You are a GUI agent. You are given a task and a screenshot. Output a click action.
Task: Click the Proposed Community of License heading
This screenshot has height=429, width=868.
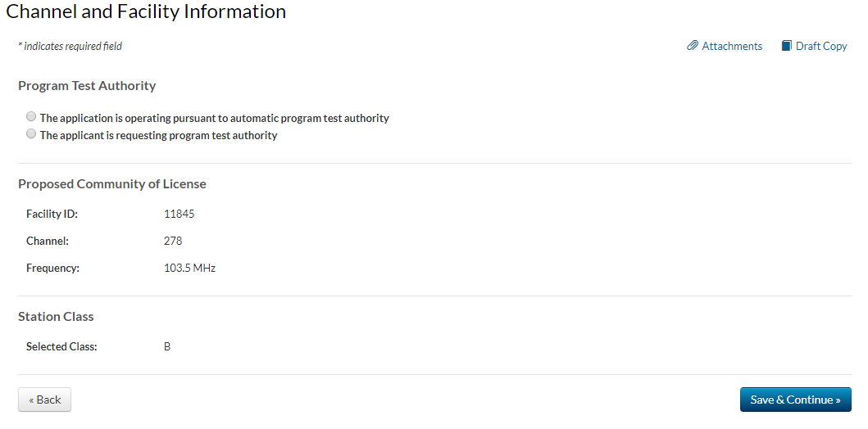click(112, 183)
